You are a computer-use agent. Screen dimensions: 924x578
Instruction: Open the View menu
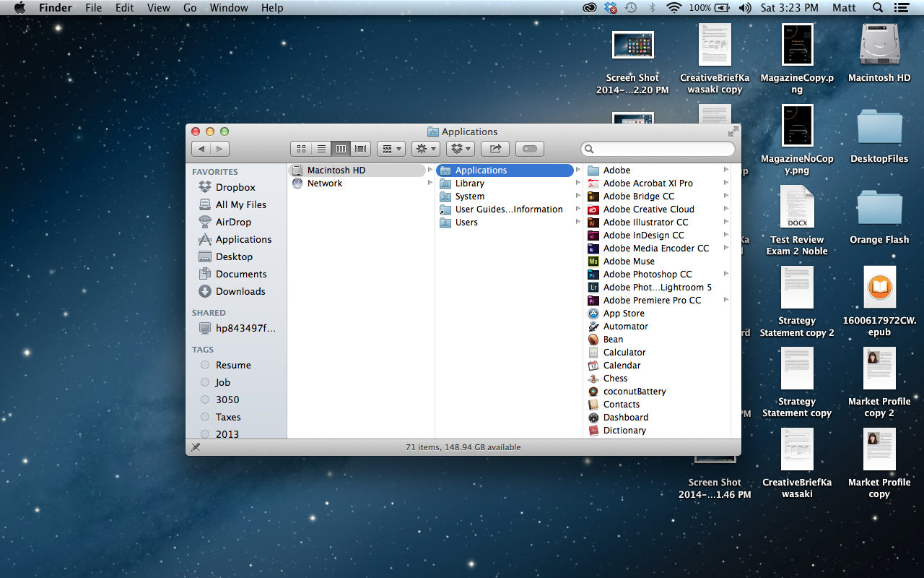[x=158, y=8]
